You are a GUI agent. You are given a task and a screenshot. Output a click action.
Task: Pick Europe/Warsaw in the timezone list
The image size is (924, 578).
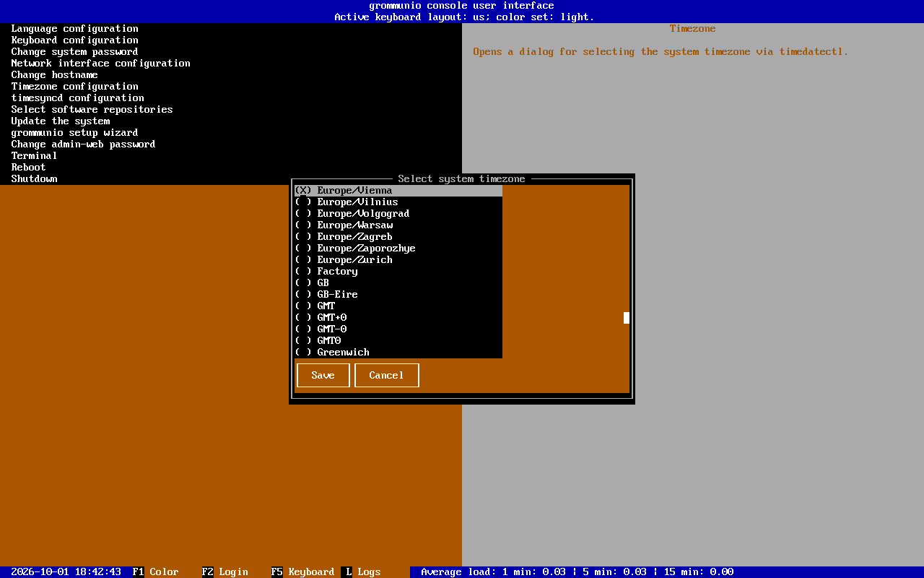coord(398,225)
